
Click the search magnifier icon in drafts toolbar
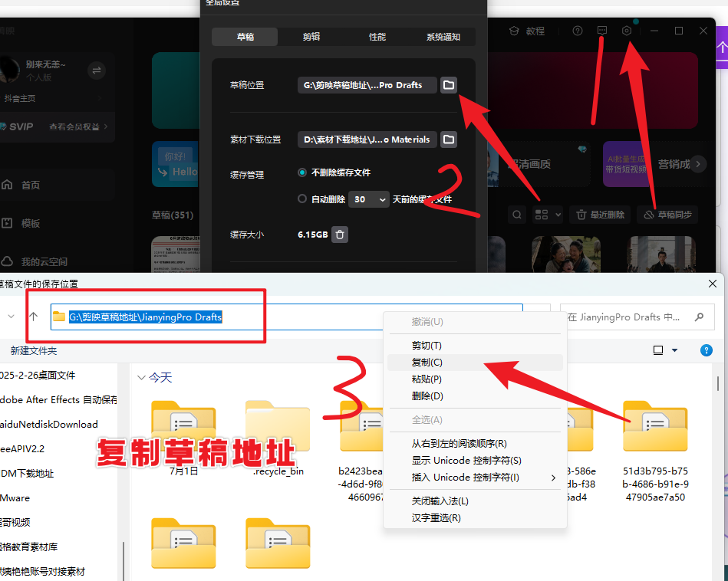coord(519,215)
